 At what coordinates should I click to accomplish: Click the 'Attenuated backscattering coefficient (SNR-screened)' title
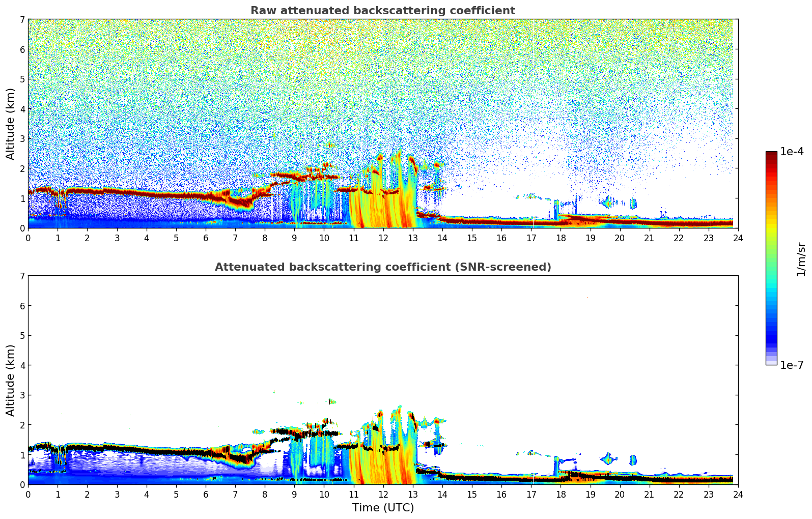point(383,267)
